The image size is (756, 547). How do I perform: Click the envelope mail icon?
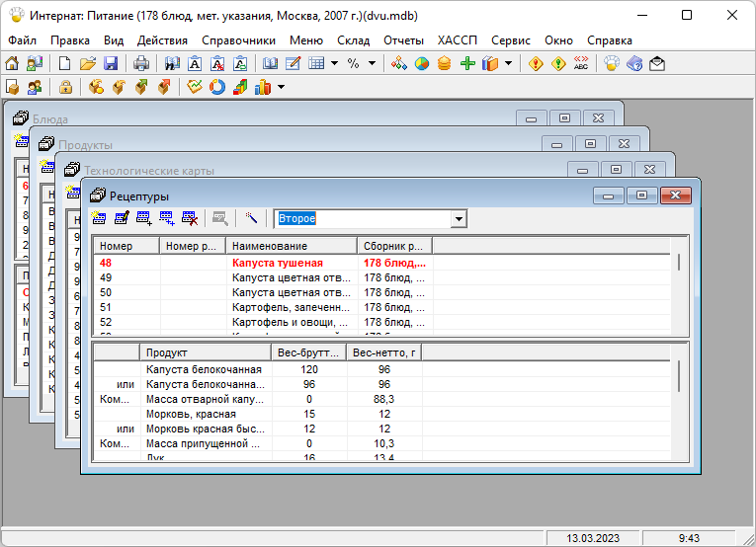[656, 63]
